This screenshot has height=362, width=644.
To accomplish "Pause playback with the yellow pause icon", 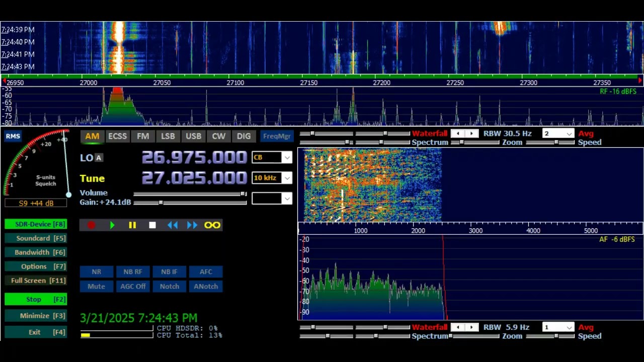I will point(132,225).
